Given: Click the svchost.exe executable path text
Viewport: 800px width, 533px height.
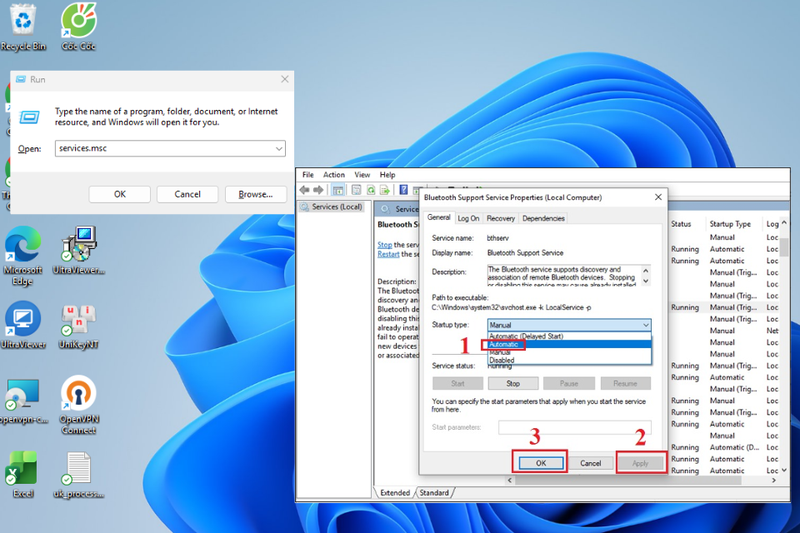Looking at the screenshot, I should pyautogui.click(x=511, y=308).
